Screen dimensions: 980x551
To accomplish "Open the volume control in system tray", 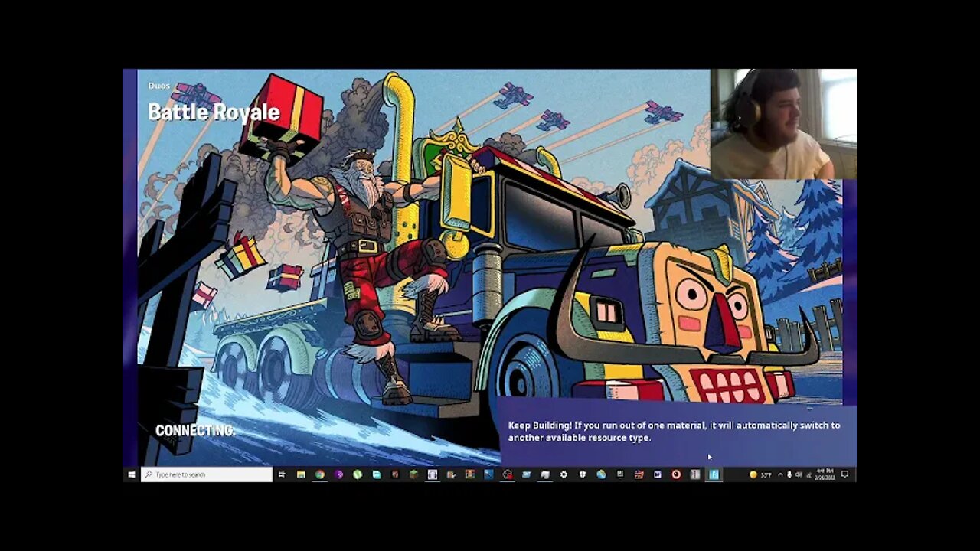I will (x=799, y=474).
